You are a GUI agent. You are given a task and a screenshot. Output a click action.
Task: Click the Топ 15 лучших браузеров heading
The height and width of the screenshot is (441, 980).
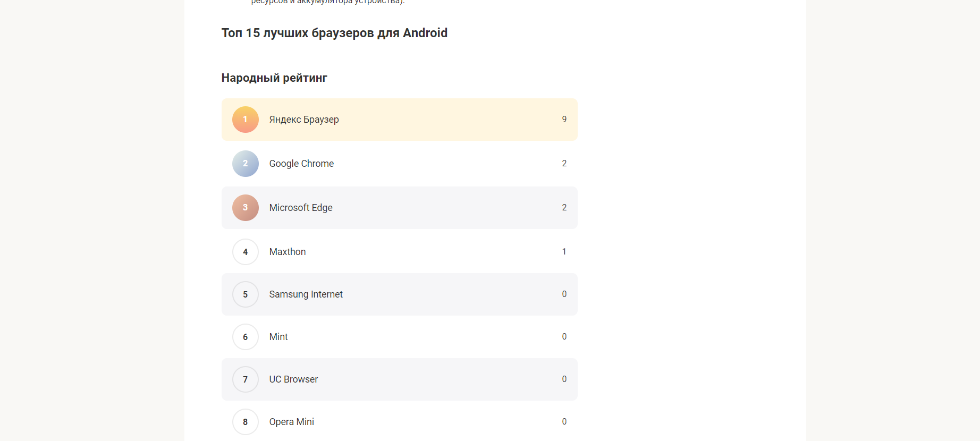(x=334, y=33)
